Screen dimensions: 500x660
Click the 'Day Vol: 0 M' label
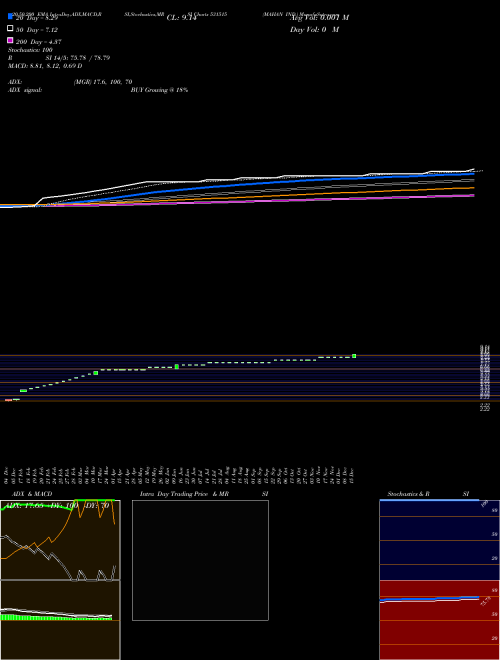pyautogui.click(x=314, y=29)
